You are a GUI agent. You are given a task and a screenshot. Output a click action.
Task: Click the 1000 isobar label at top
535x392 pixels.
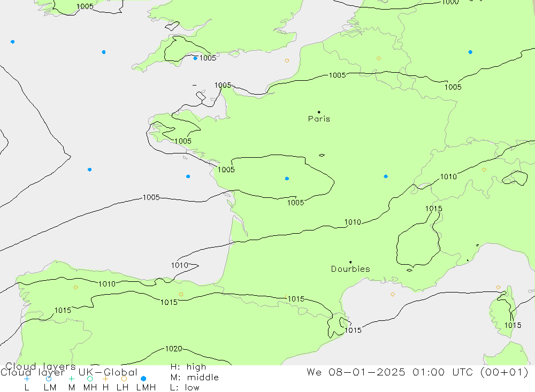coord(450,2)
